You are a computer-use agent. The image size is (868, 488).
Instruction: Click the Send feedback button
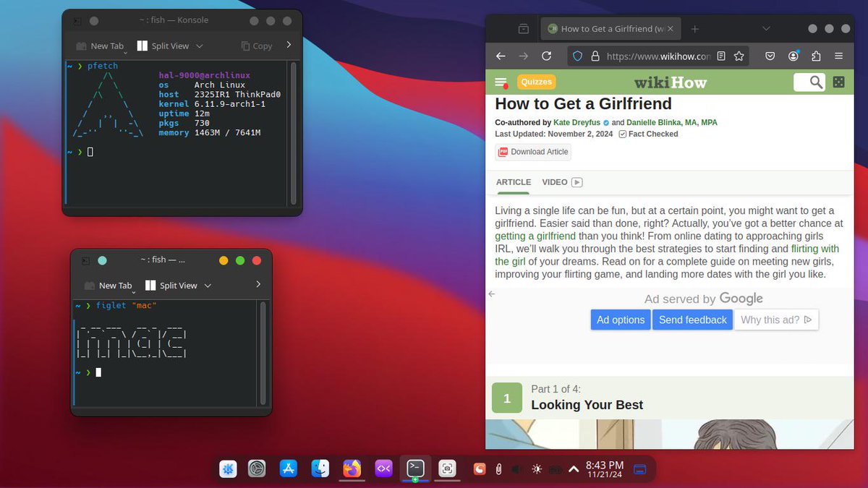point(692,320)
